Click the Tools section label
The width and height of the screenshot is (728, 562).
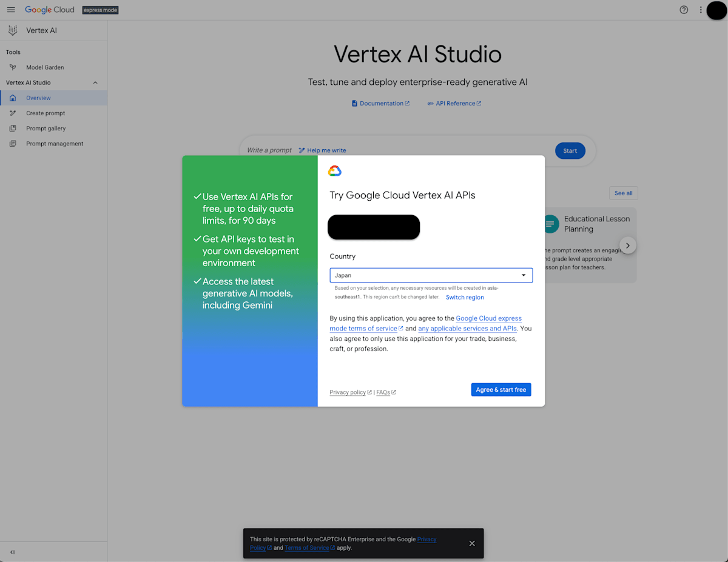[x=13, y=52]
